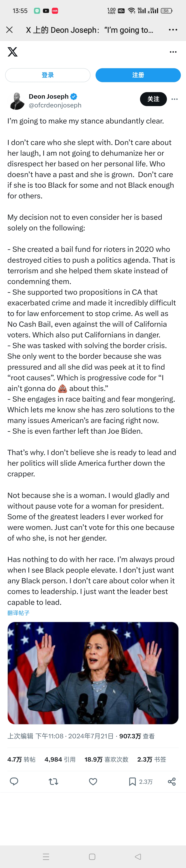Open browser three-dot overflow menu
This screenshot has height=868, width=186.
[x=173, y=30]
